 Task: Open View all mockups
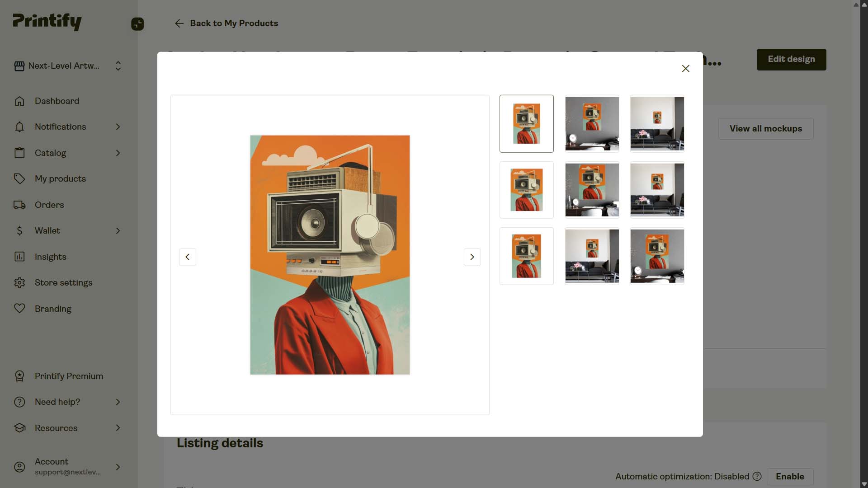point(765,128)
